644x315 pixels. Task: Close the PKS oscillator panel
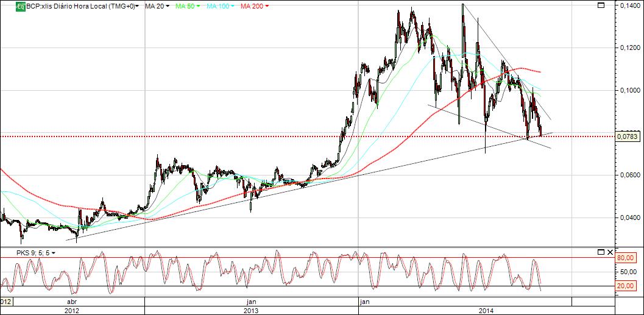(x=610, y=252)
